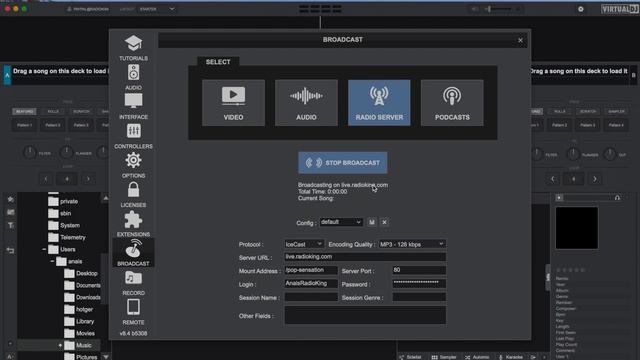This screenshot has width=640, height=360.
Task: Open VirtualDJ settings gear in top bar
Action: coord(581,9)
